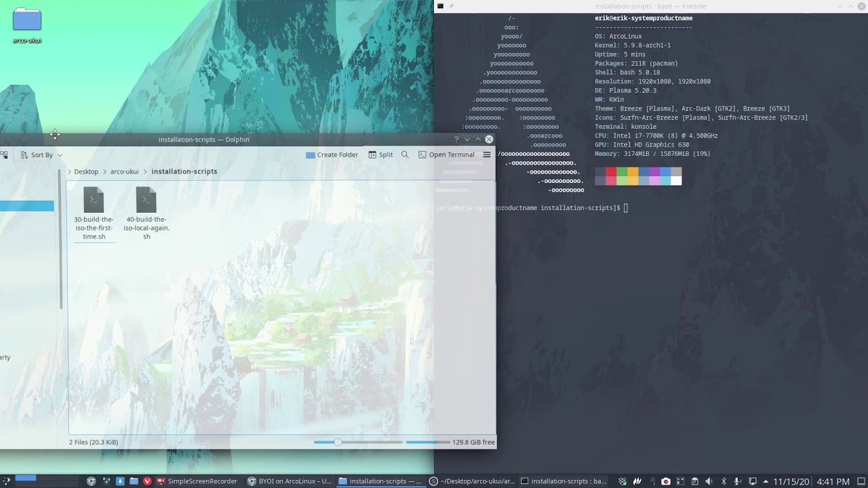Click Konsole terminal prompt line

coord(532,207)
